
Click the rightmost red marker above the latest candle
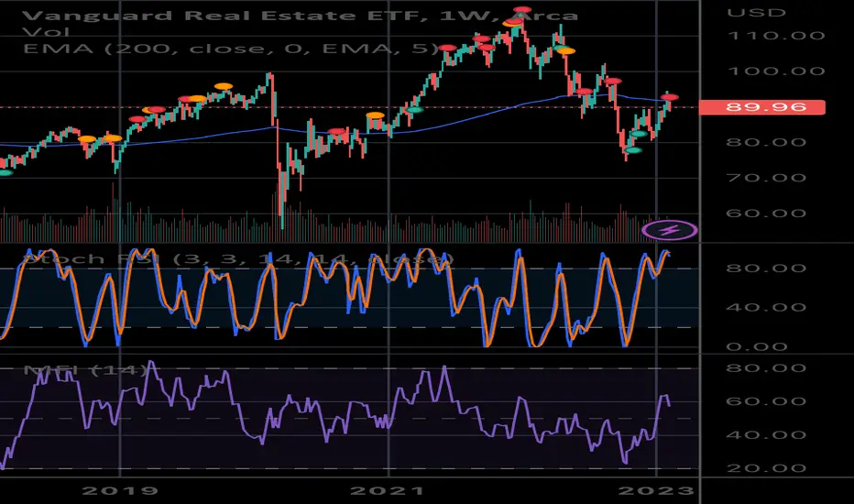(x=670, y=97)
